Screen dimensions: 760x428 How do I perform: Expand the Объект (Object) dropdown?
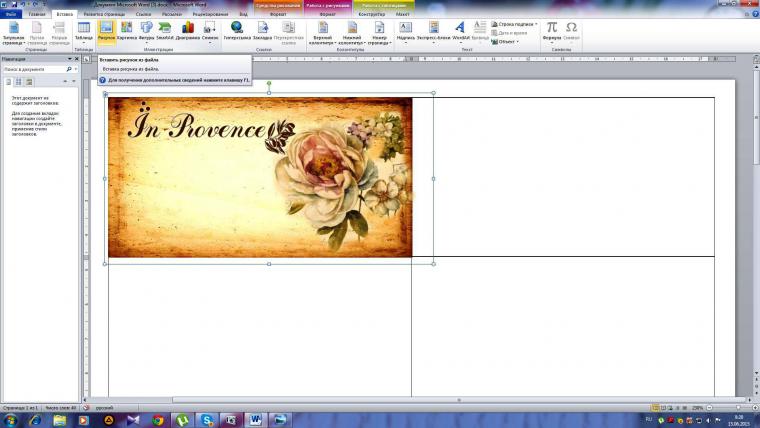point(517,42)
